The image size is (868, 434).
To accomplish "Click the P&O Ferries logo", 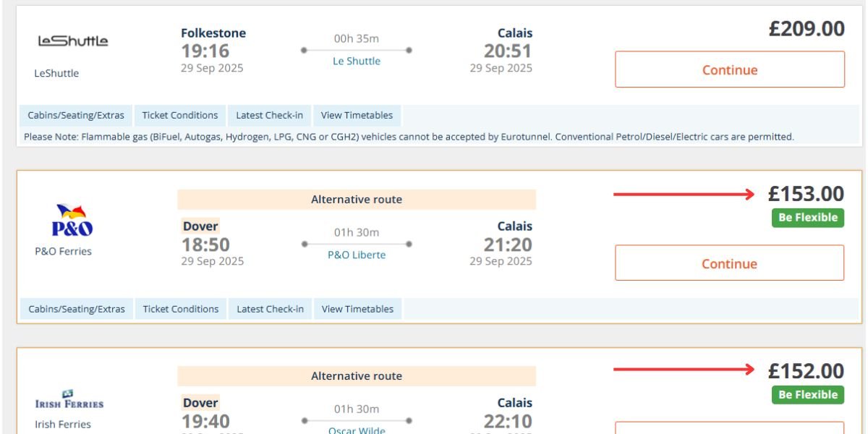I will point(71,220).
